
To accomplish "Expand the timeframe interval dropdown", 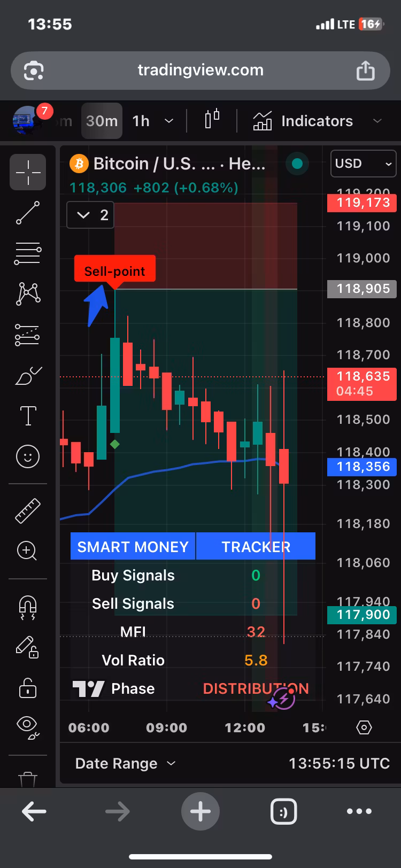I will point(169,121).
